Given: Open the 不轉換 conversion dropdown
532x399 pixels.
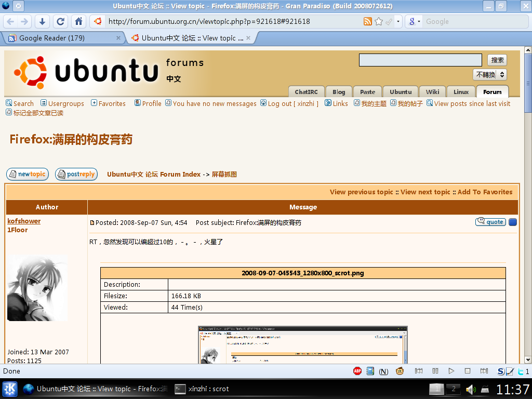Looking at the screenshot, I should click(x=490, y=75).
